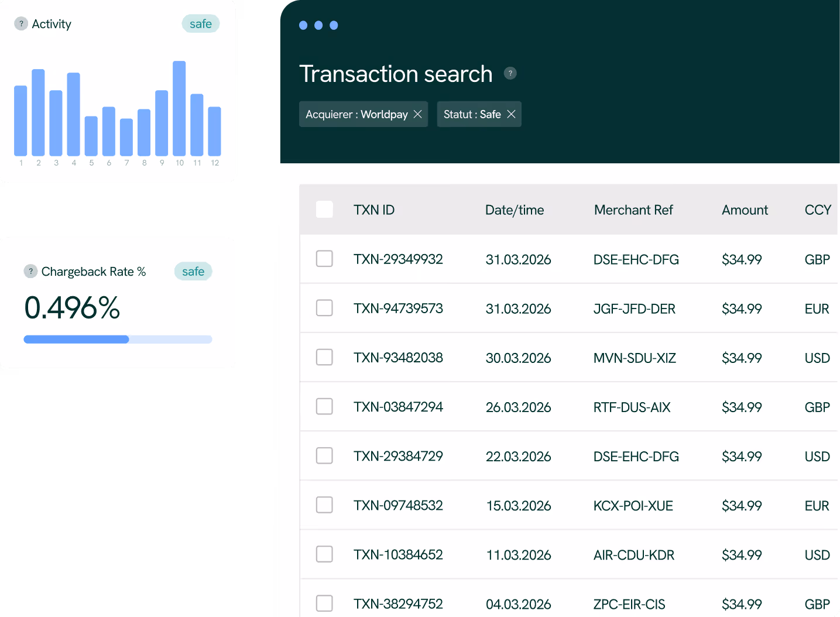Tick the checkbox for TXN-94739573
This screenshot has width=840, height=617.
(324, 308)
